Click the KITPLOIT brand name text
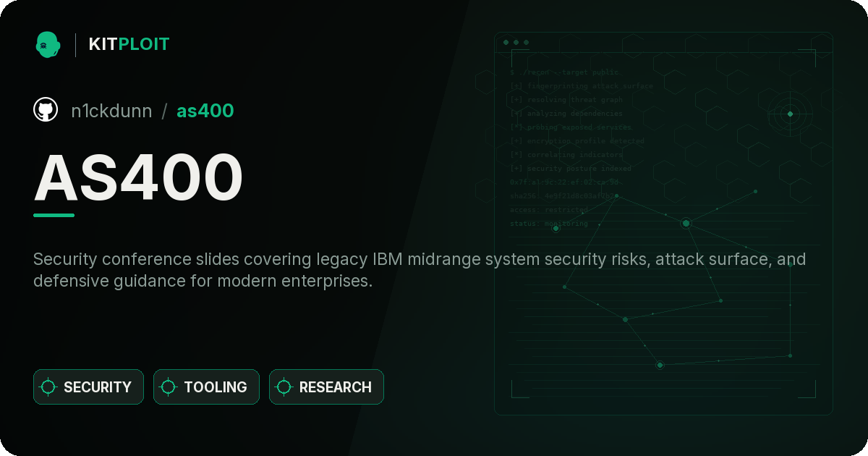The height and width of the screenshot is (456, 868). pos(129,44)
